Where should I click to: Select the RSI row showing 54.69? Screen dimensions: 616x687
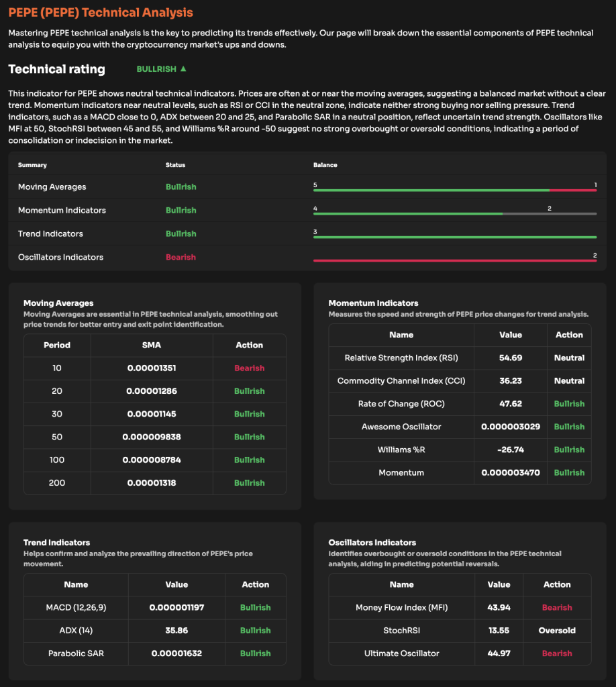[511, 358]
